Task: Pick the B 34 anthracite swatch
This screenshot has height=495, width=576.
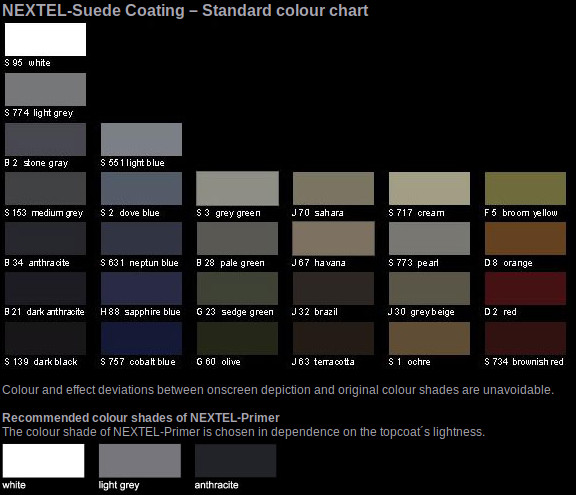Action: (x=45, y=238)
